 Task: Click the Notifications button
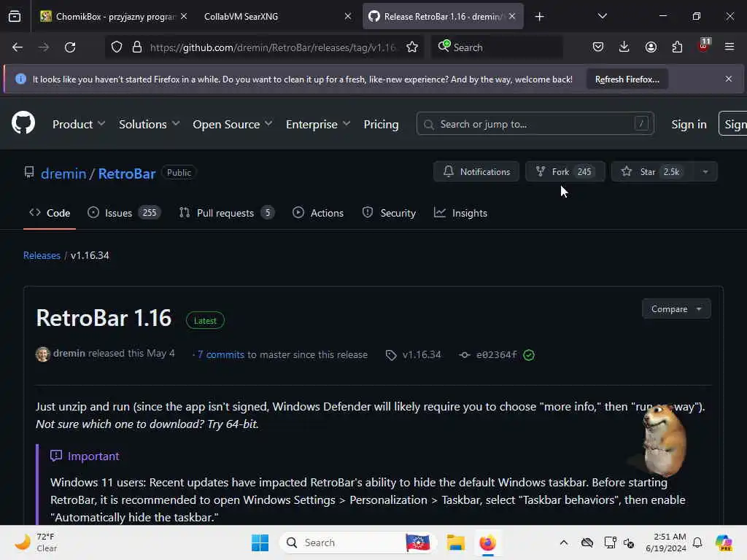point(476,171)
